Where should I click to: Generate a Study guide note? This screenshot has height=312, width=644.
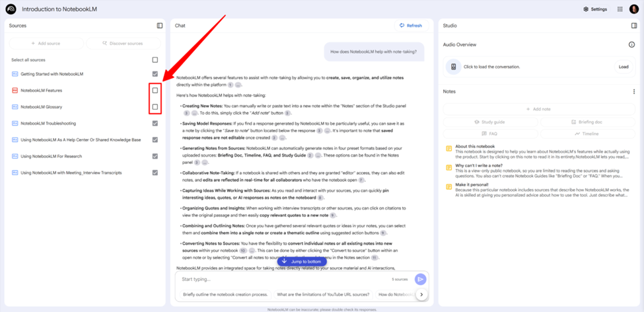tap(489, 122)
